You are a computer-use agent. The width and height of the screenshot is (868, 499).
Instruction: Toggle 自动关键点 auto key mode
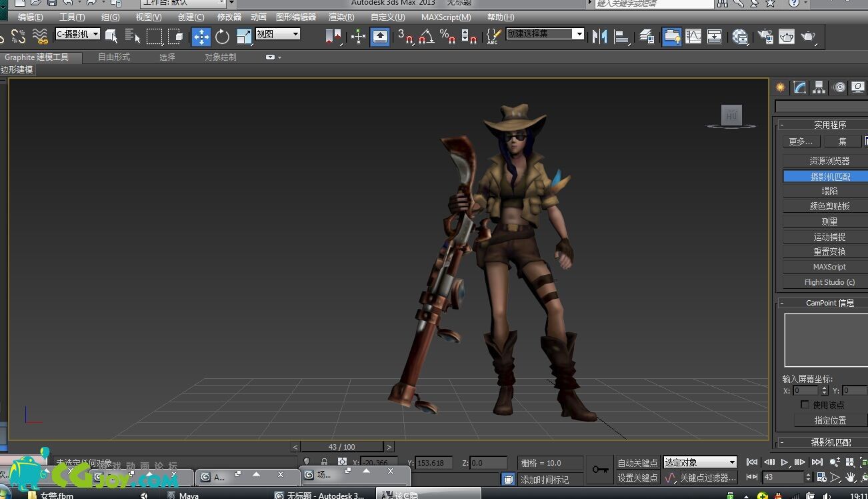click(x=637, y=463)
